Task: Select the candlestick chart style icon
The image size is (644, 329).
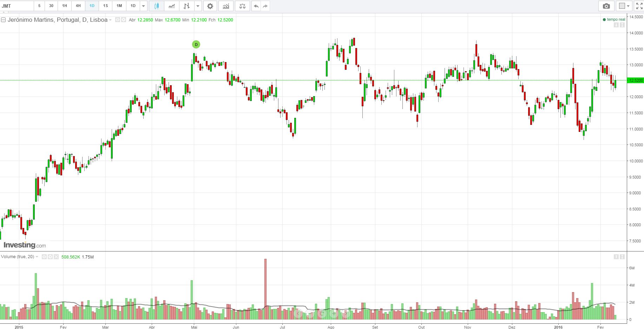Action: [x=157, y=6]
